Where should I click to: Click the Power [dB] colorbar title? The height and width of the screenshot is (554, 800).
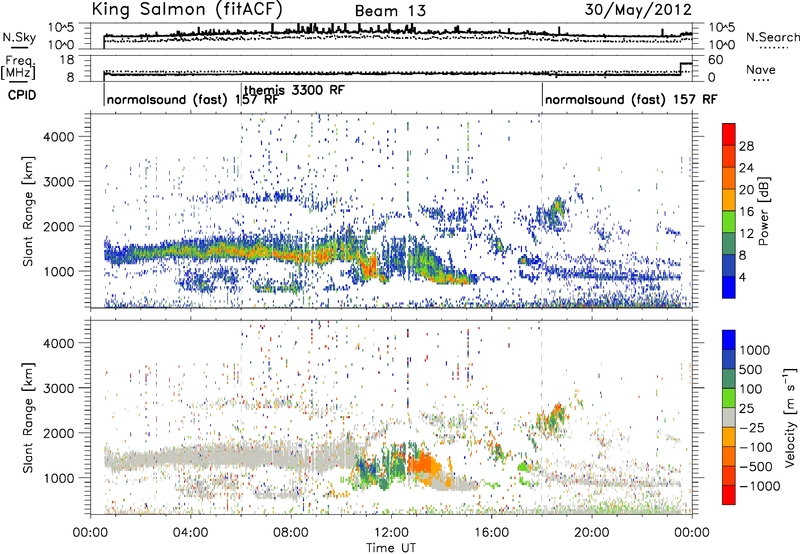(x=763, y=211)
